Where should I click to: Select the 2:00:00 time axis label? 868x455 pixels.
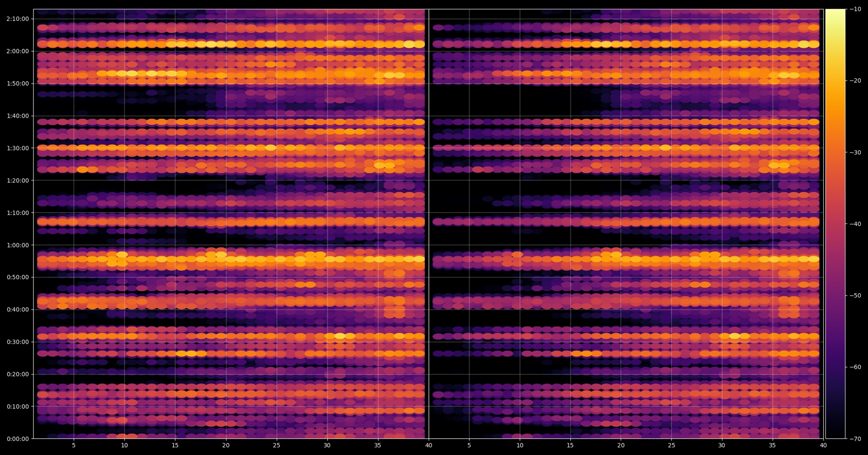(x=18, y=51)
